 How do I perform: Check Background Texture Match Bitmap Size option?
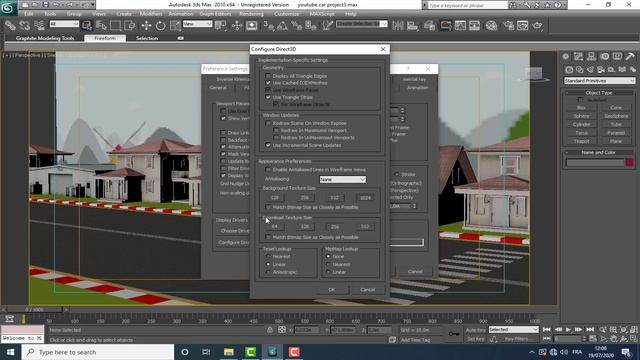point(268,207)
